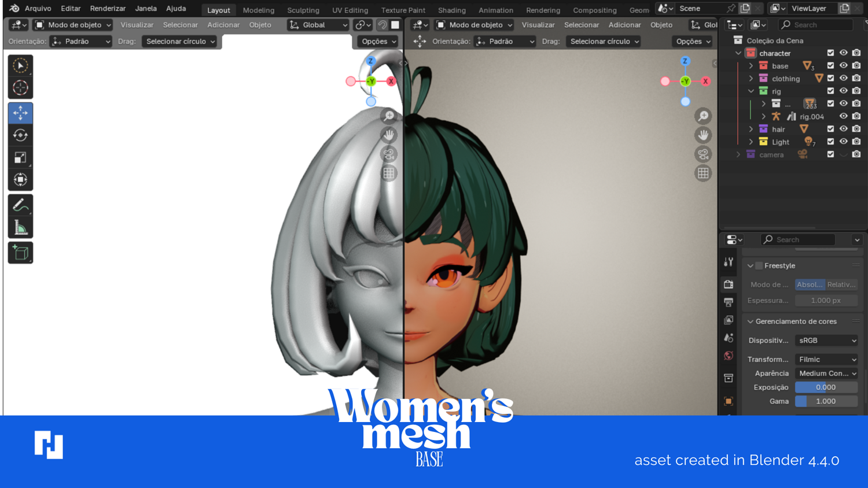Open the Render properties tab

point(729,284)
